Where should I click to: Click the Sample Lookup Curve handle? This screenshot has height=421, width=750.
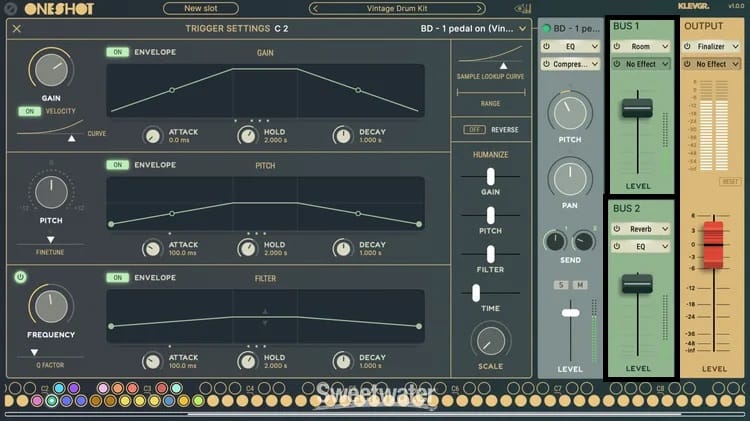(x=503, y=66)
